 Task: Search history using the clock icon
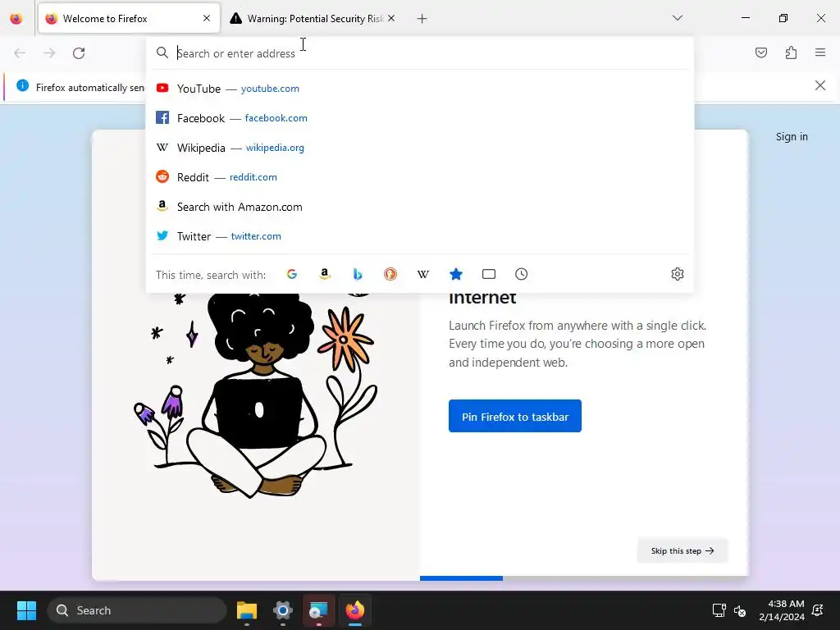(x=521, y=274)
